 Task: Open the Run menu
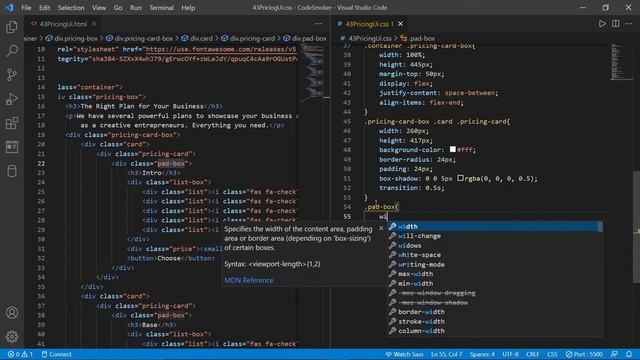136,8
